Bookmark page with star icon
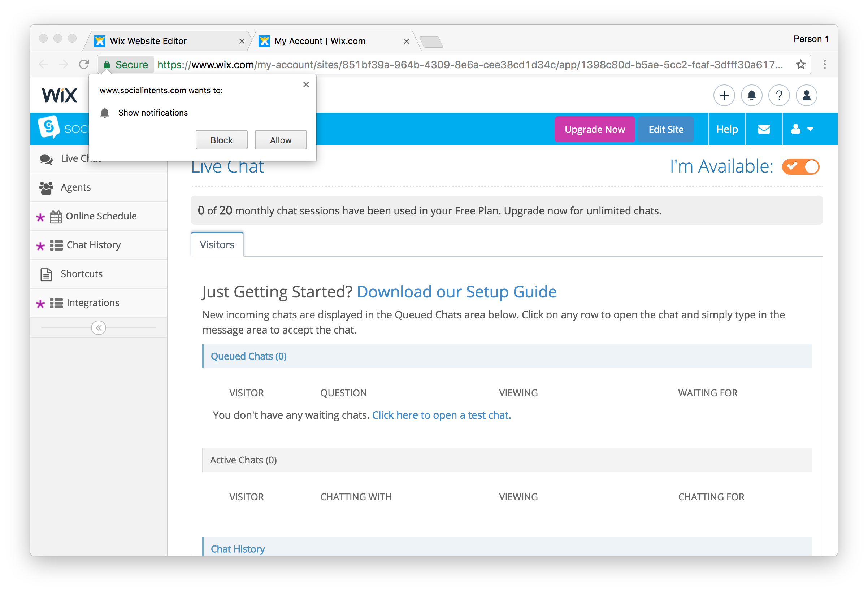The height and width of the screenshot is (592, 868). tap(800, 65)
